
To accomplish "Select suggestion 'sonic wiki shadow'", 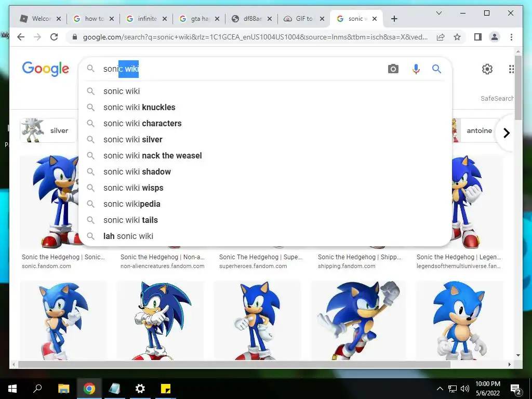I will click(x=265, y=171).
